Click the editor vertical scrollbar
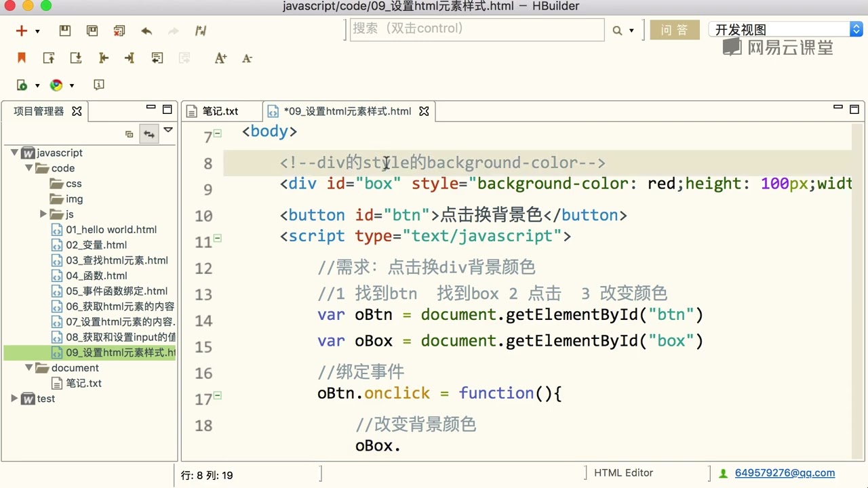Image resolution: width=868 pixels, height=488 pixels. [858, 291]
